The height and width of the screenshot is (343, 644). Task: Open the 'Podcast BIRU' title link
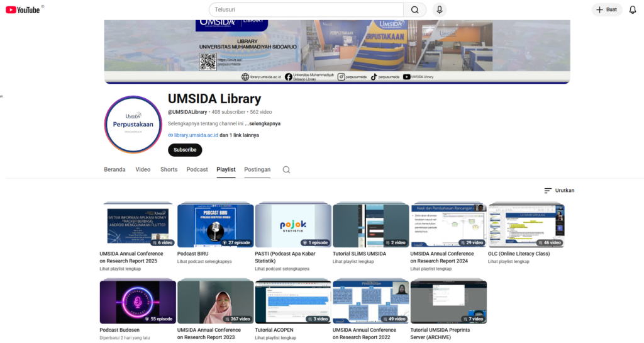pyautogui.click(x=192, y=254)
